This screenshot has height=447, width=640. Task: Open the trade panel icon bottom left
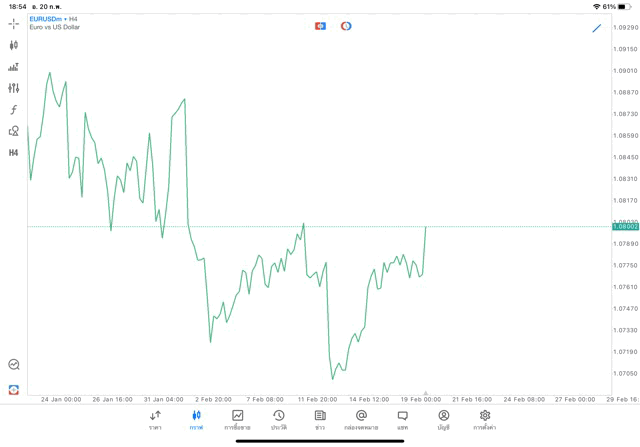tap(13, 389)
